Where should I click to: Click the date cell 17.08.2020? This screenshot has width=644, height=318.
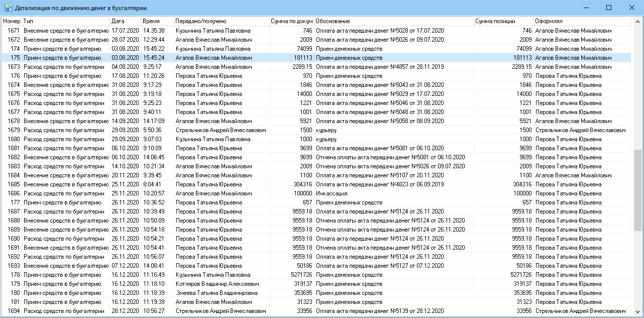click(x=125, y=76)
